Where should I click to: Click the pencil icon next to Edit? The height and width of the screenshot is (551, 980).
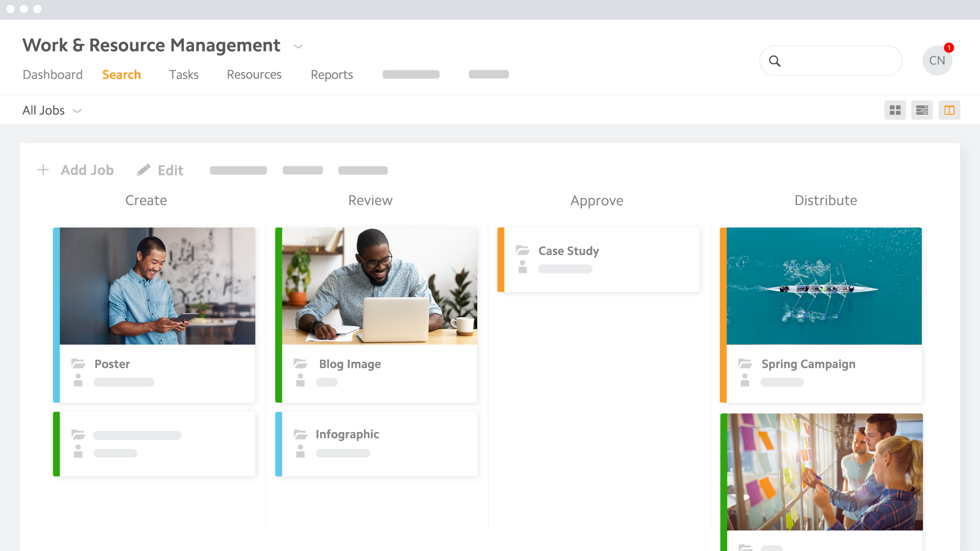[143, 170]
